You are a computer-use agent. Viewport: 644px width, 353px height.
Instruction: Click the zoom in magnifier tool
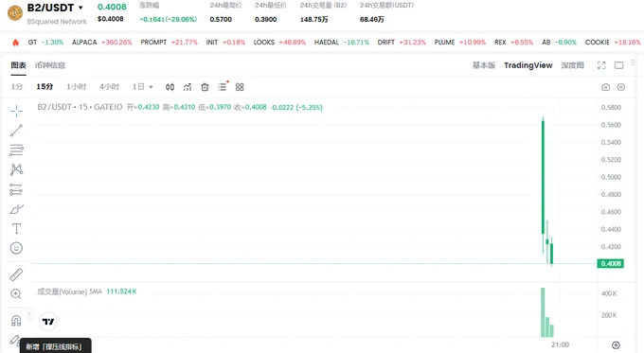click(16, 294)
